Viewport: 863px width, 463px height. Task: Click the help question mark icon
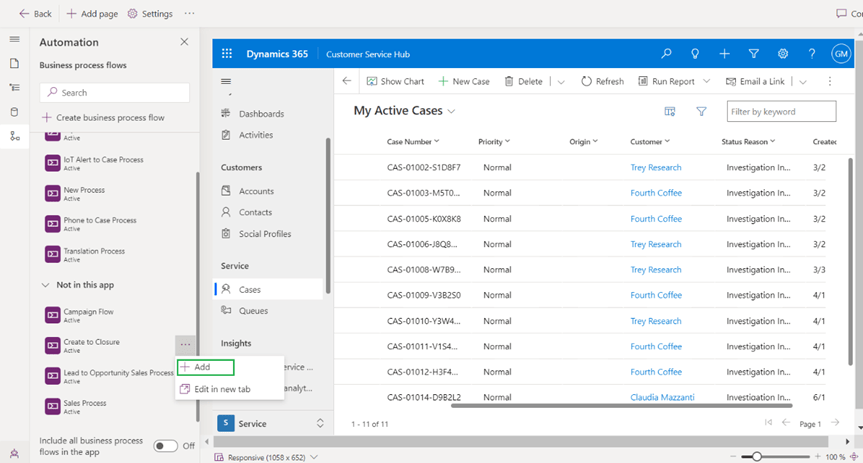point(812,54)
